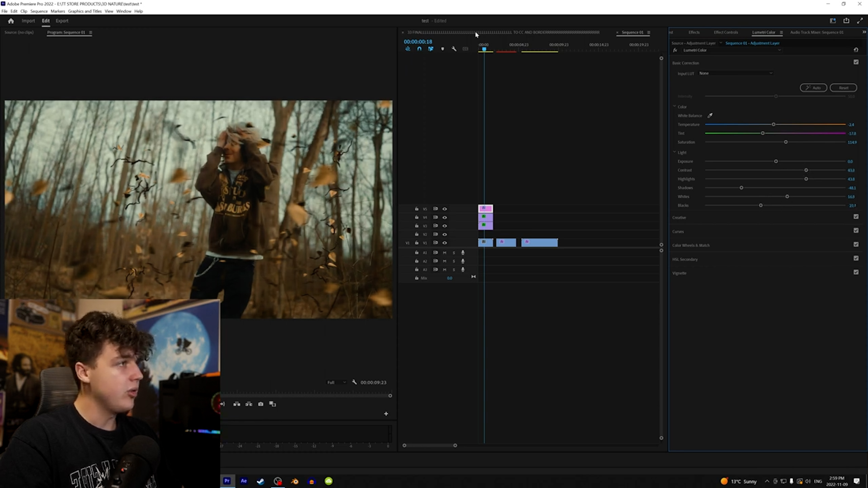Mute audio track A1
The image size is (868, 488).
point(444,253)
